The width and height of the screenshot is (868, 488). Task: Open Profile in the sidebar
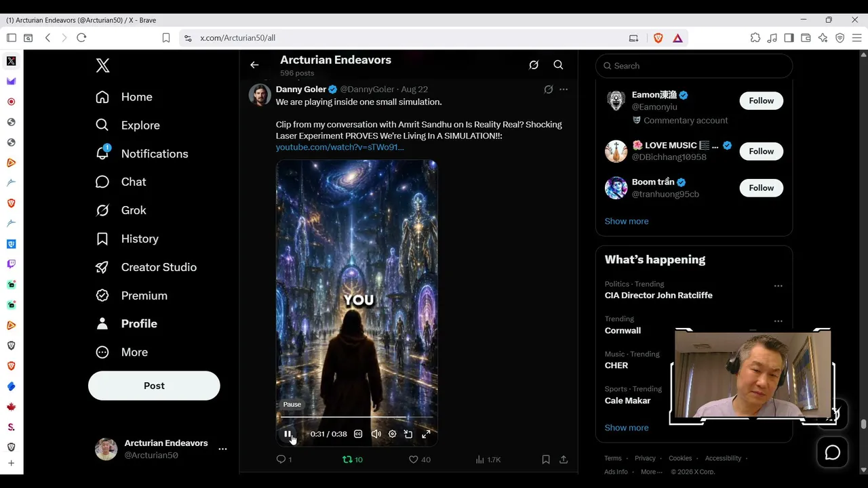(127, 324)
